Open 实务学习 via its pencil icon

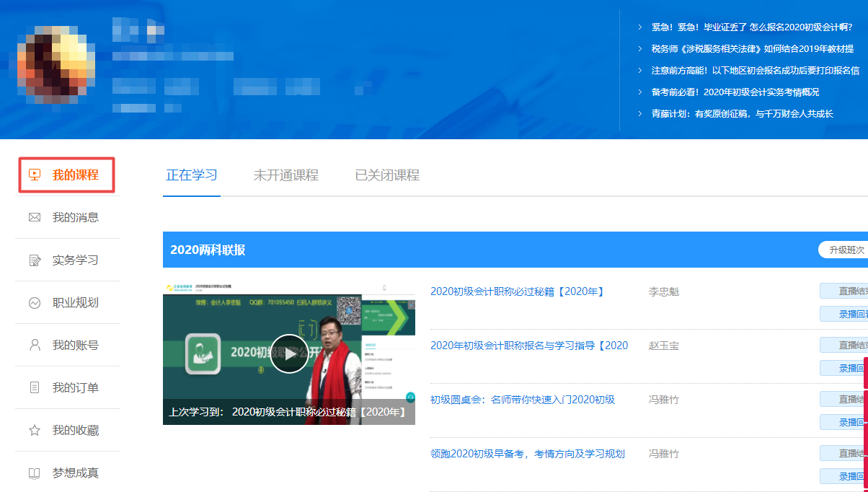[x=34, y=260]
